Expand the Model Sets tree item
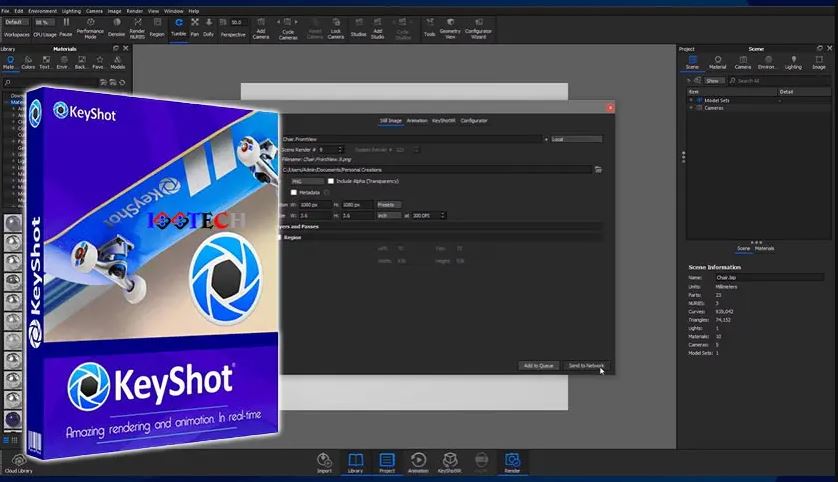The width and height of the screenshot is (838, 482). pos(690,100)
